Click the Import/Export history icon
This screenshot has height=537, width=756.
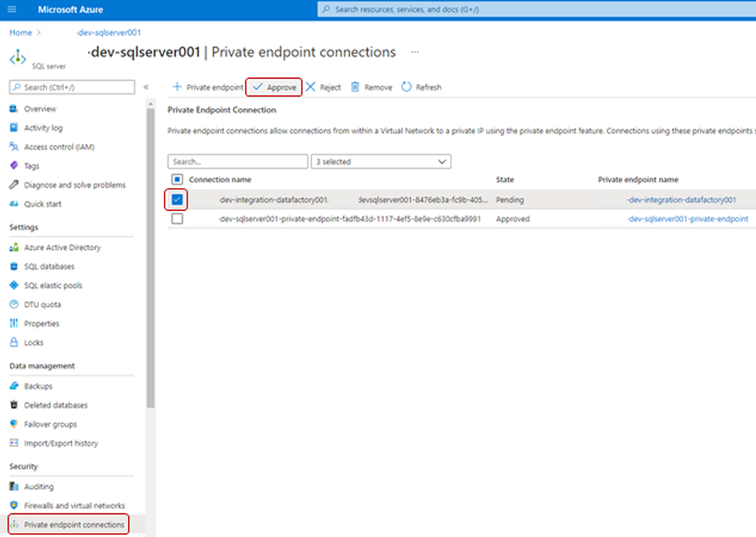(x=14, y=443)
